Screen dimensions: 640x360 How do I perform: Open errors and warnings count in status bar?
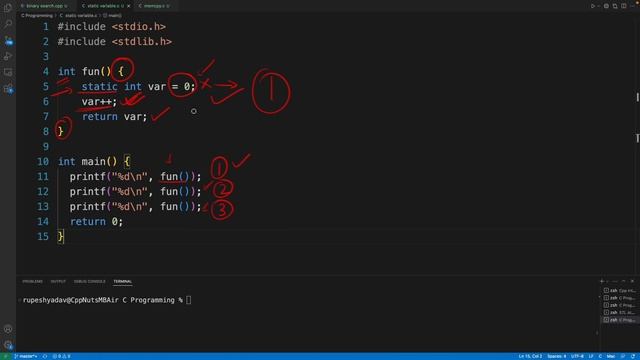click(62, 356)
